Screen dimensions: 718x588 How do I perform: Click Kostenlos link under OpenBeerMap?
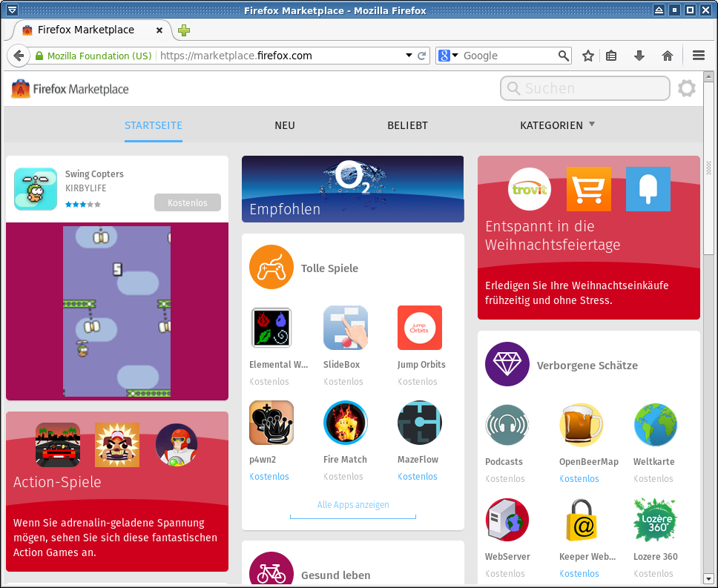(579, 479)
